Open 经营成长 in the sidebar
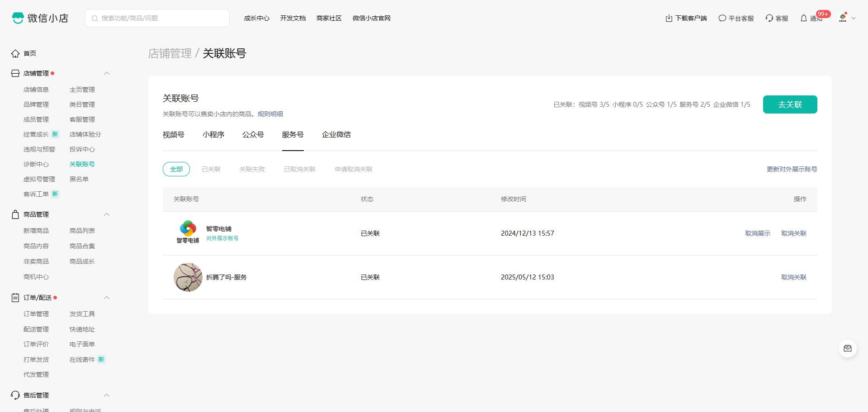Viewport: 868px width, 412px height. [x=36, y=134]
